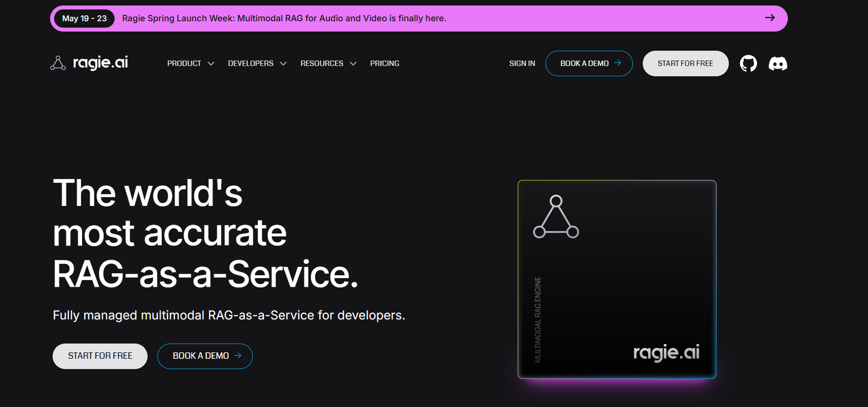This screenshot has width=868, height=407.
Task: Click the triangle node icon on engine card
Action: (556, 217)
